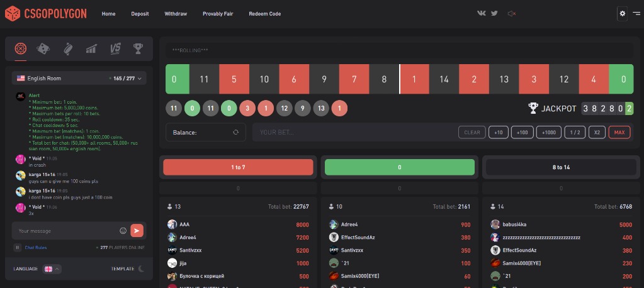644x288 pixels.
Task: Click babusi4ka's avatar in 8 to 14 list
Action: (495, 224)
